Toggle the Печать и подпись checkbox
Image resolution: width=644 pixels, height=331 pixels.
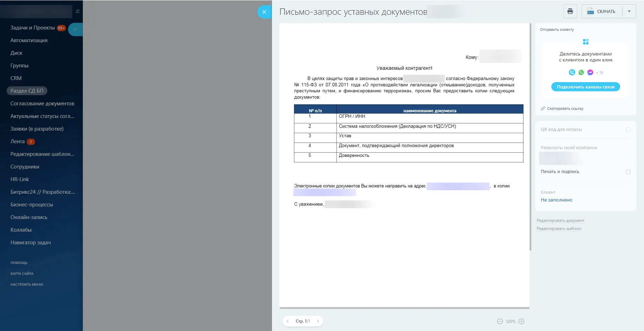[x=628, y=172]
